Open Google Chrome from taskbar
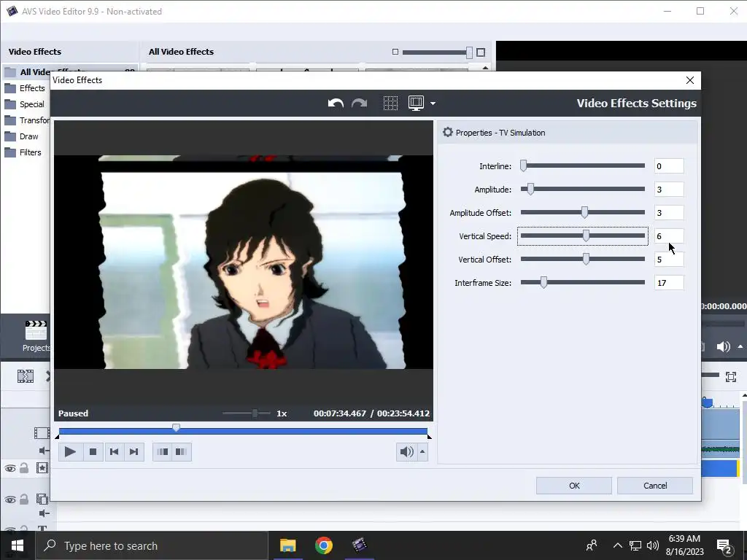This screenshot has height=560, width=747. click(323, 545)
